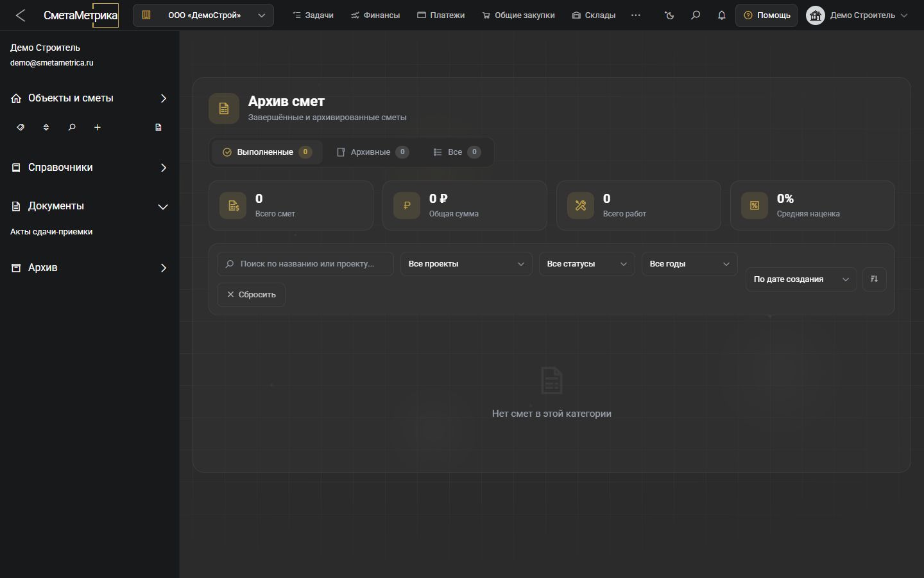The width and height of the screenshot is (924, 578).
Task: Open «Финансы» in the top menu
Action: pos(375,15)
